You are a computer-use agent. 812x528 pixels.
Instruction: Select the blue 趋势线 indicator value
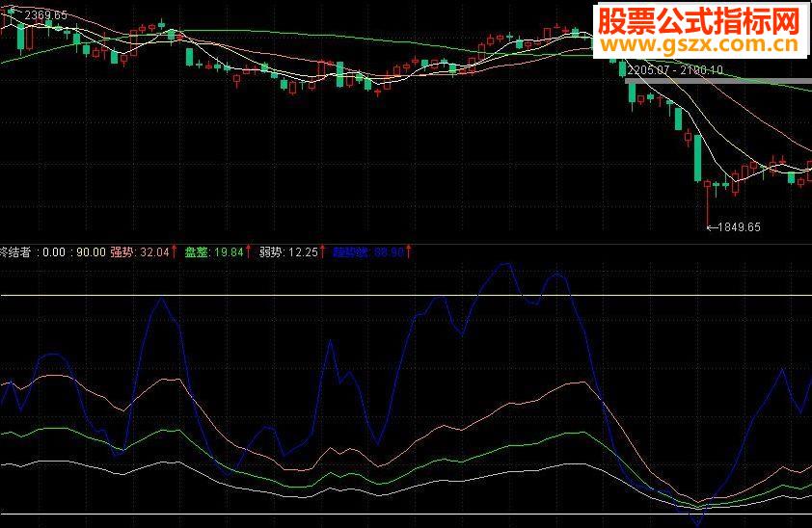(x=368, y=252)
